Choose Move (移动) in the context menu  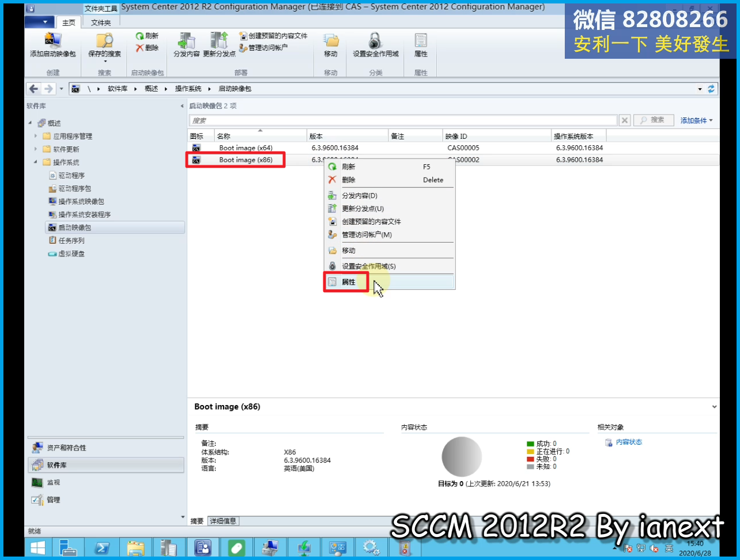389,251
